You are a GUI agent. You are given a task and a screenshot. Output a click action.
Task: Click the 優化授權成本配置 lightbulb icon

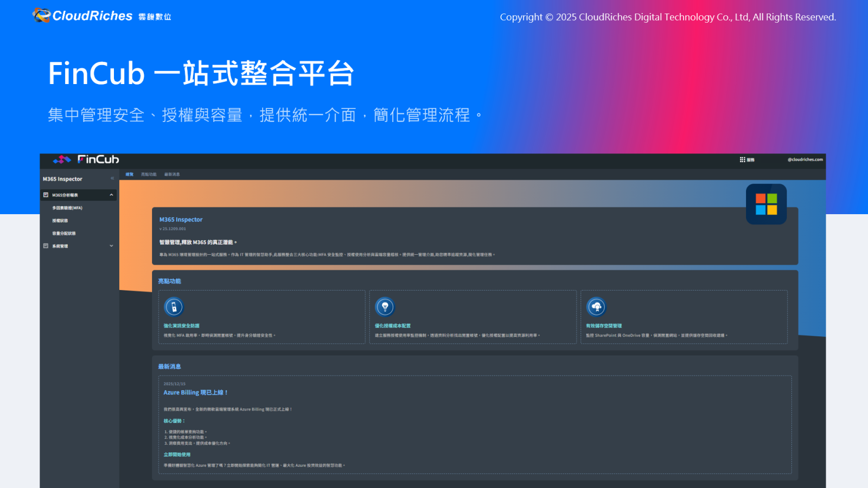(x=385, y=307)
